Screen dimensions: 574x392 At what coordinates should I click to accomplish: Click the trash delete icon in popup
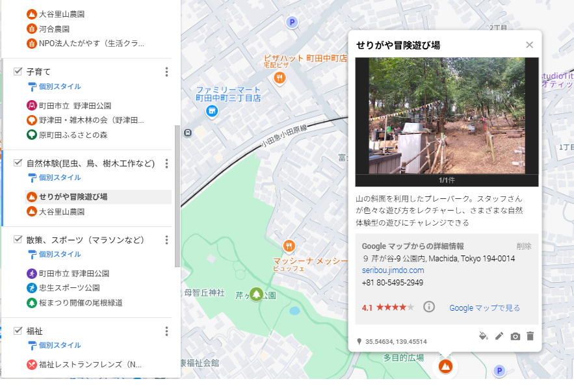pos(530,336)
